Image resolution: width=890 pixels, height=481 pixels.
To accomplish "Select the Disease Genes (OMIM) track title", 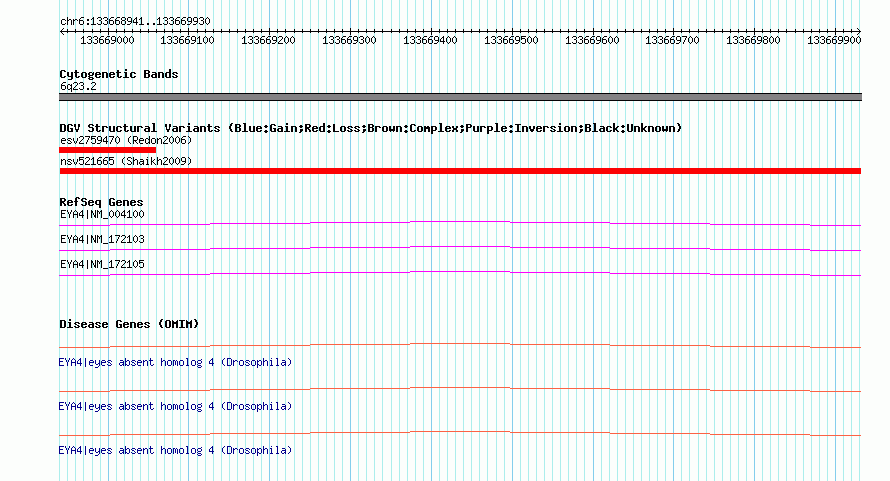I will pos(129,324).
